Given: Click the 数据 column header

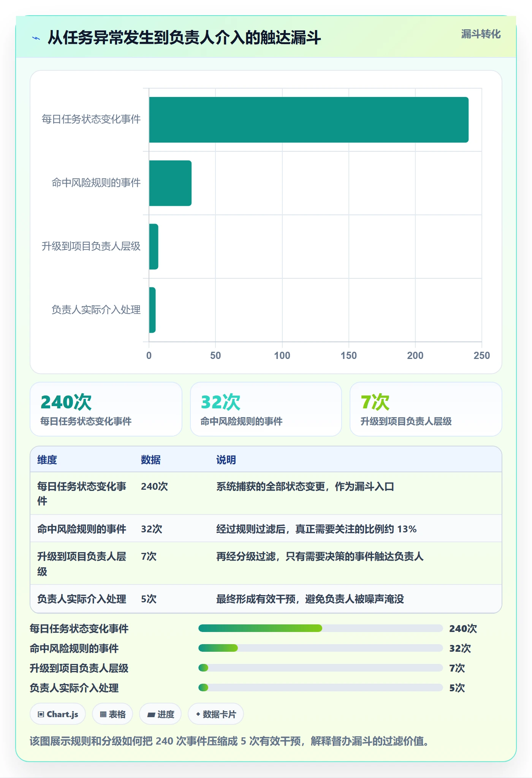Looking at the screenshot, I should pos(151,460).
